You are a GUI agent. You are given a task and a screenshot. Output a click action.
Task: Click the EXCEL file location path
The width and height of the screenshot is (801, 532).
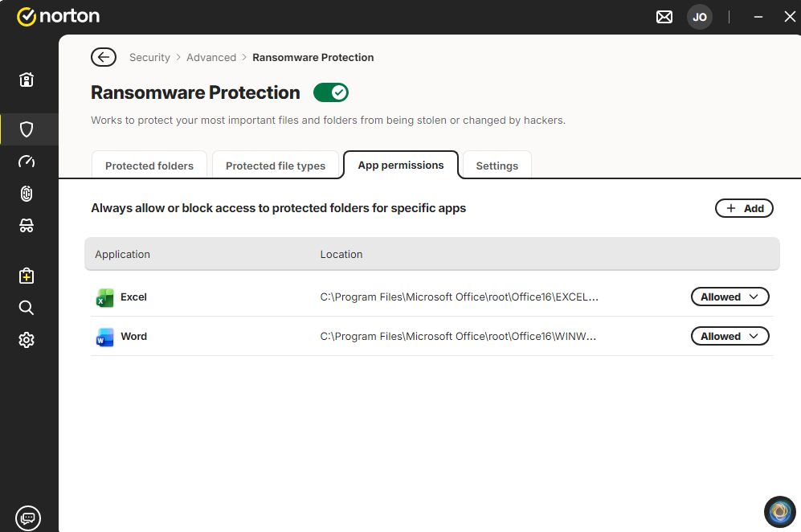(x=460, y=297)
